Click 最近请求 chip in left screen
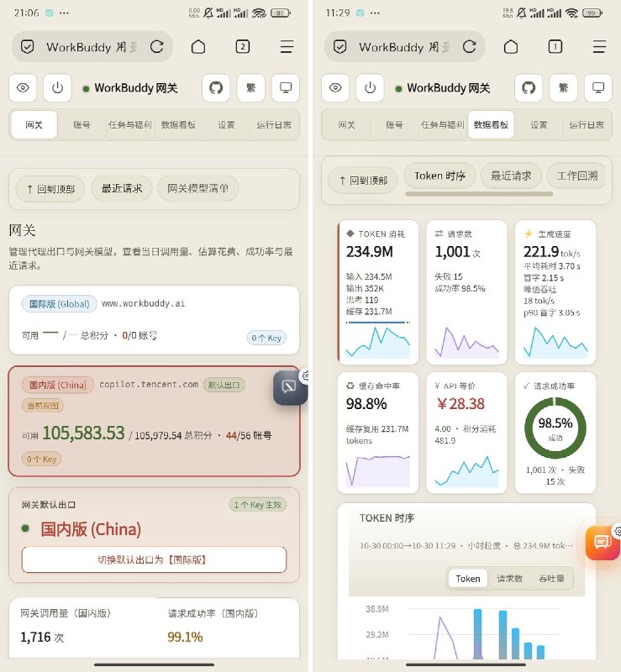The image size is (621, 672). pos(122,188)
